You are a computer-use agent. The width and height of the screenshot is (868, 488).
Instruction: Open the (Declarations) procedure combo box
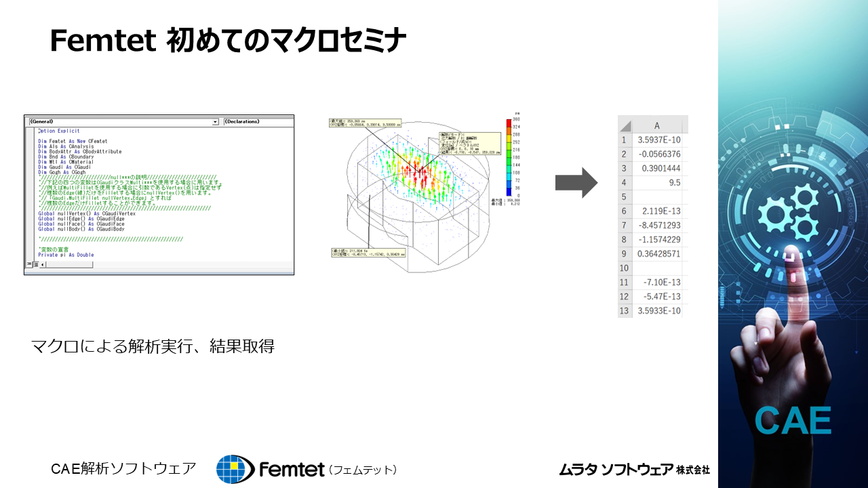(258, 122)
